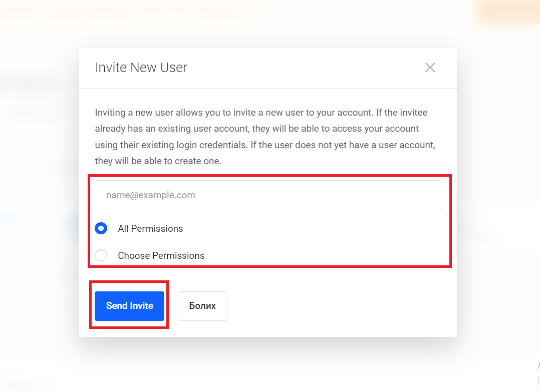Click the empty radio circle beside Choose Permissions
Image resolution: width=540 pixels, height=392 pixels.
[x=101, y=255]
